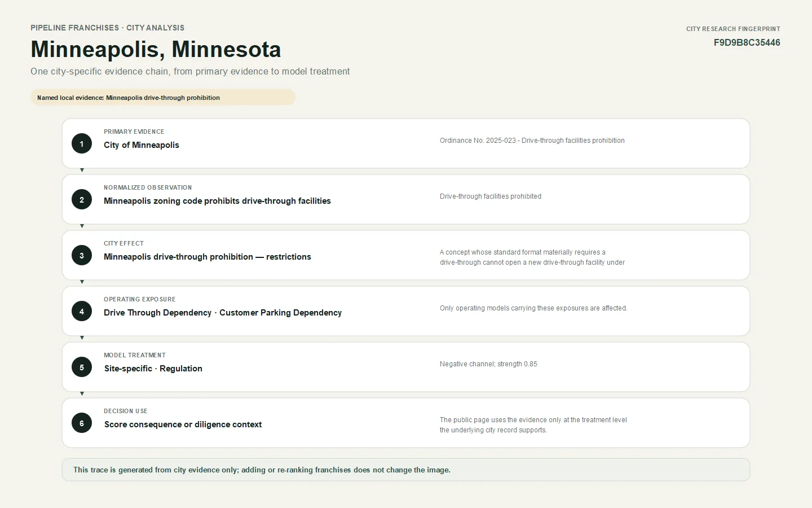Image resolution: width=812 pixels, height=508 pixels.
Task: Click the step 5 badge beside Model Treatment
Action: (x=82, y=367)
